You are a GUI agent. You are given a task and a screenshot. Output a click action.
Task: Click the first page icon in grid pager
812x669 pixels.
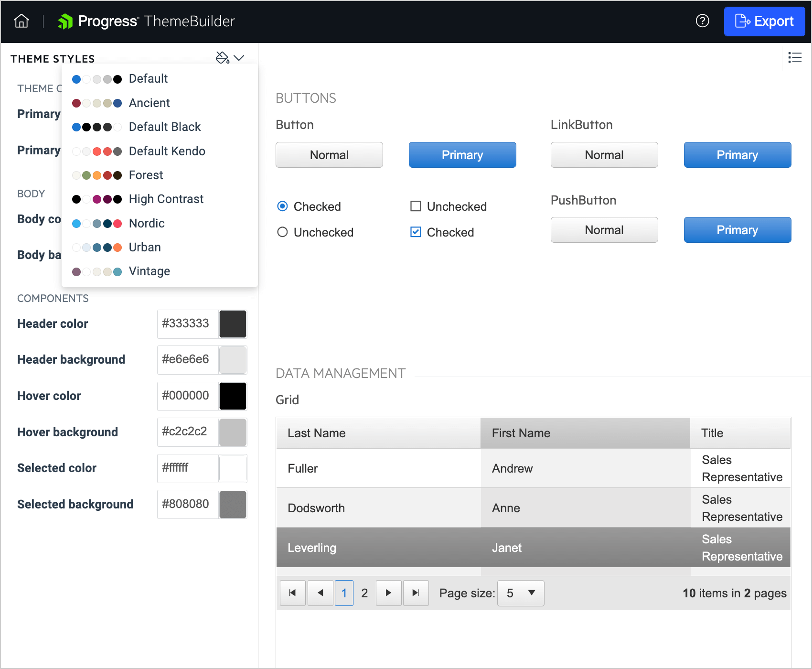(292, 593)
